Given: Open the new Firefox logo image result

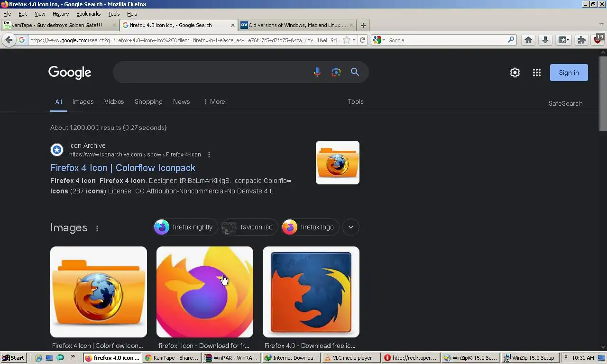Looking at the screenshot, I should pos(205,292).
